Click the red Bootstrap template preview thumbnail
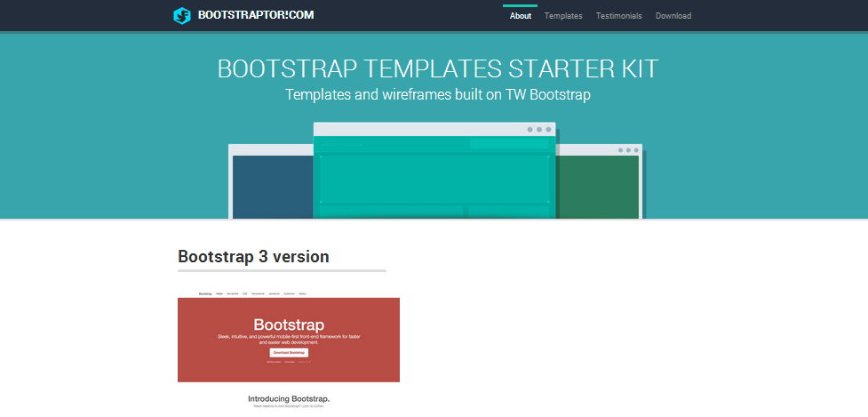 click(289, 352)
